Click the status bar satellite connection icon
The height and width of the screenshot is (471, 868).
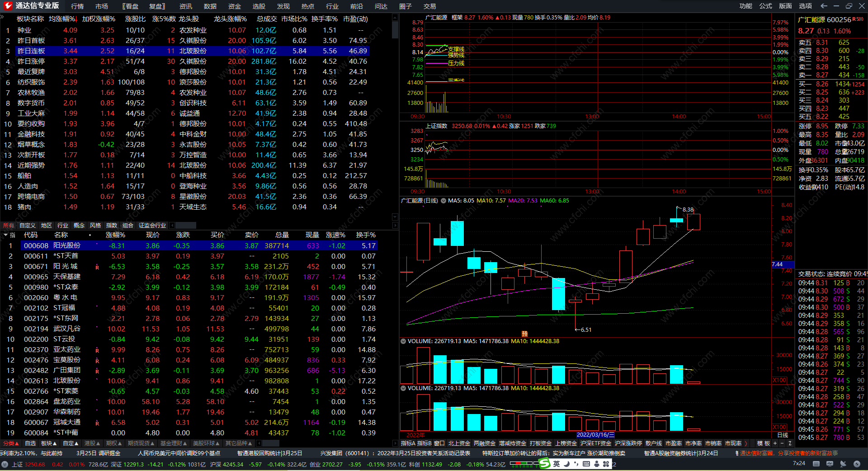[x=843, y=464]
